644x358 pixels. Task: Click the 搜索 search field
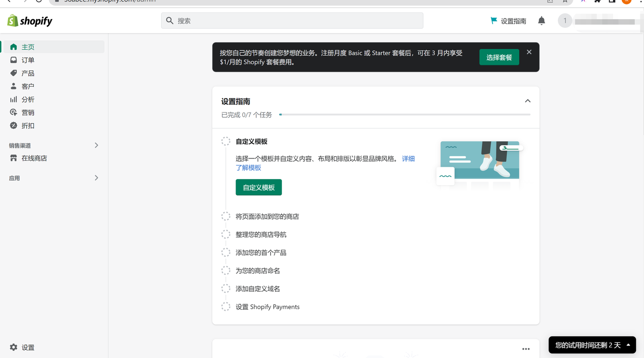tap(292, 21)
